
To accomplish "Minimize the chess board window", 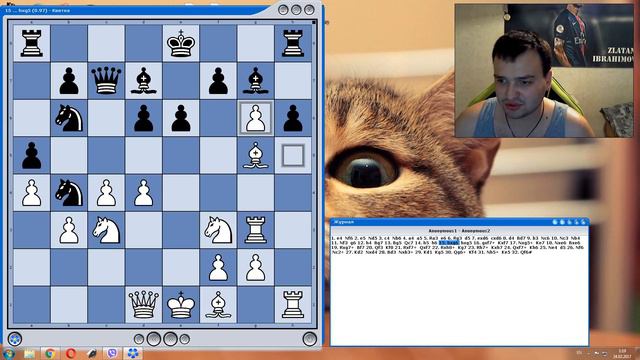I will click(x=283, y=9).
